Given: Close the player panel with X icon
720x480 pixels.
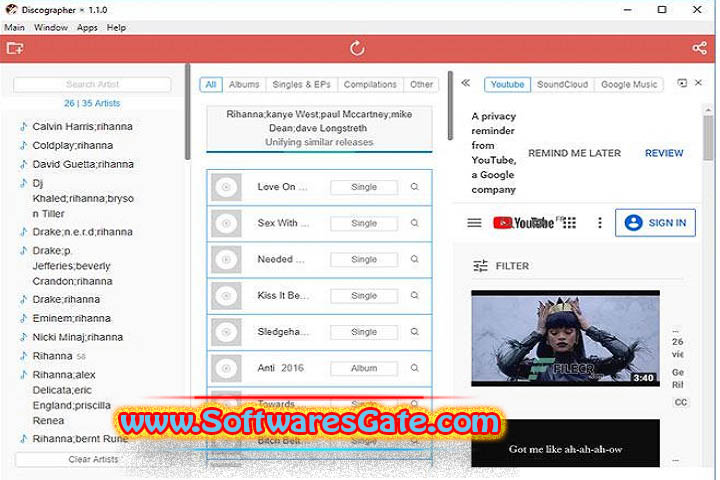Looking at the screenshot, I should (698, 83).
